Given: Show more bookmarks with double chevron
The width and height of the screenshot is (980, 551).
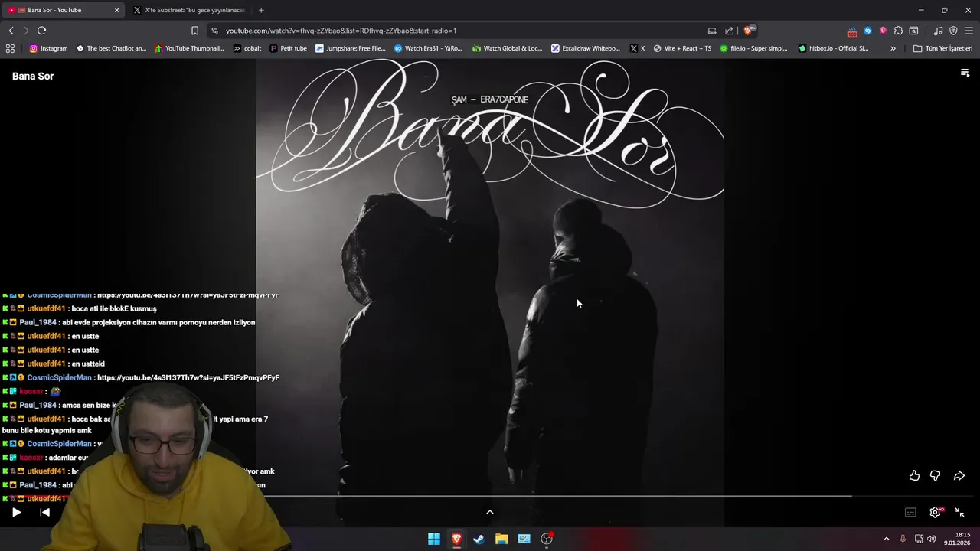Looking at the screenshot, I should [893, 48].
